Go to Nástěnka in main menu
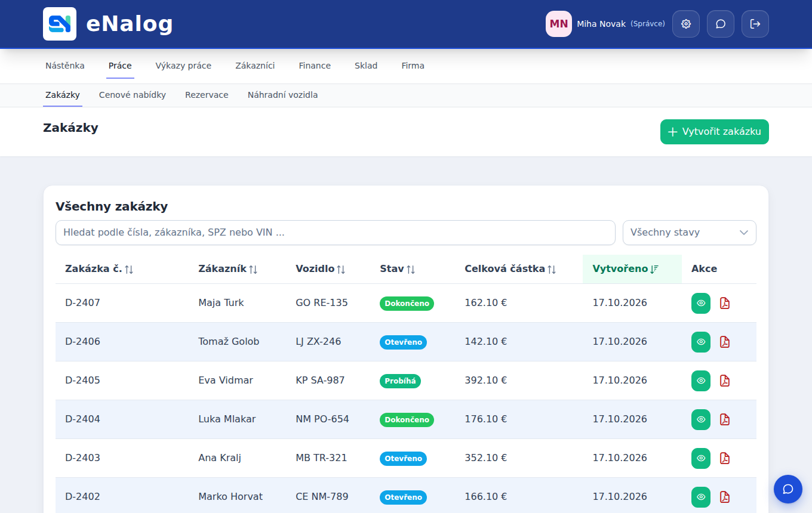 point(65,66)
